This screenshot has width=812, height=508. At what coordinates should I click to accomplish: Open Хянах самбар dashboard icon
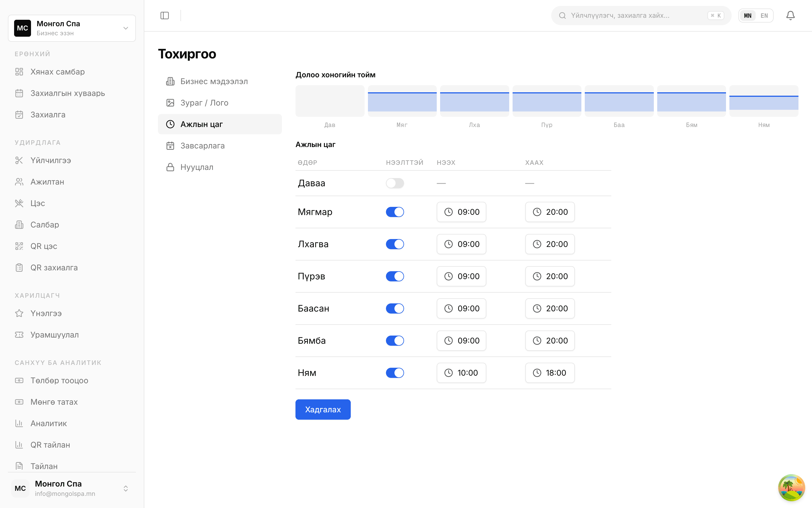[x=19, y=72]
